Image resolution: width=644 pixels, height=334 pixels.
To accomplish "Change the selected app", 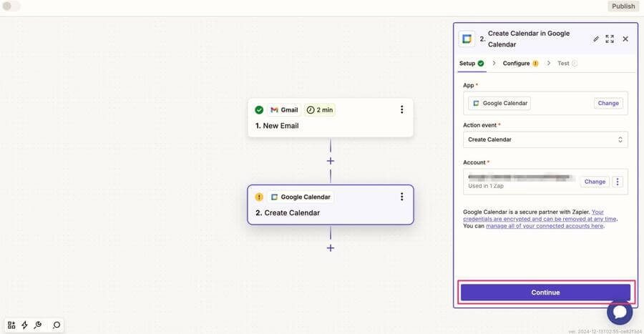I will click(608, 104).
